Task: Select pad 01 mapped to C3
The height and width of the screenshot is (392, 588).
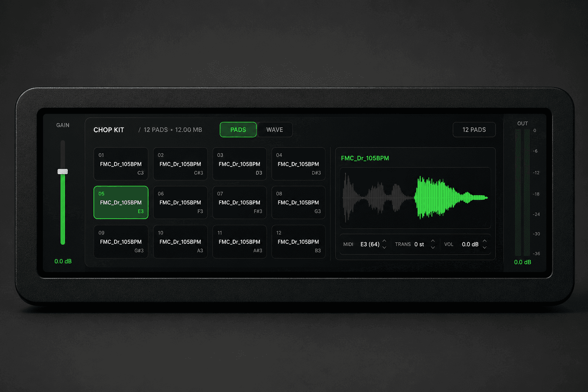Action: pos(121,164)
